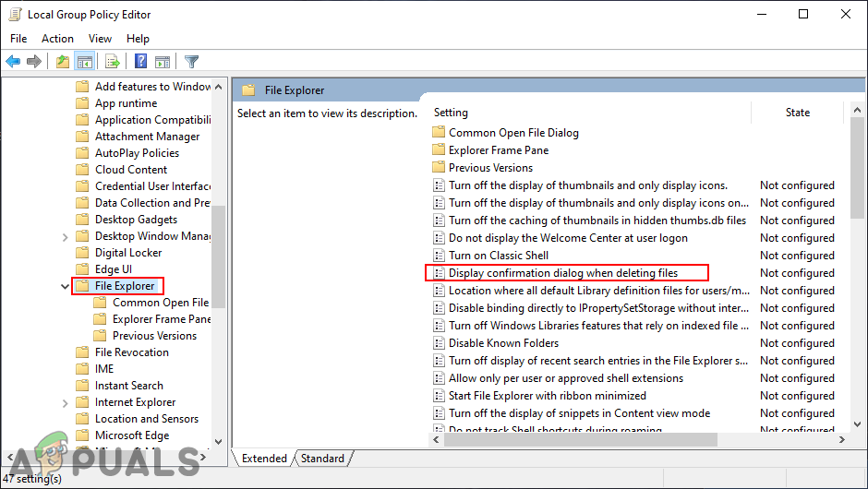Click folder icon next to IME
The width and height of the screenshot is (868, 489).
[82, 369]
